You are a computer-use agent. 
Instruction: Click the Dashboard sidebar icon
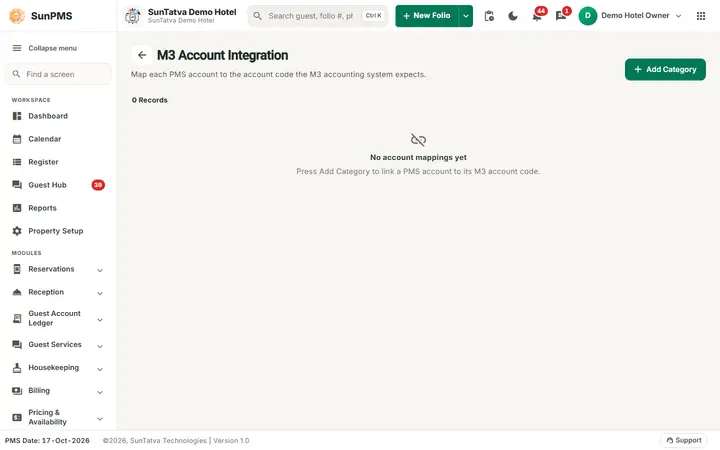(17, 116)
